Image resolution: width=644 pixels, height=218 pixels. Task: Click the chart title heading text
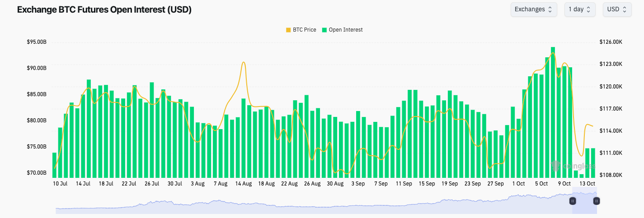pos(104,10)
